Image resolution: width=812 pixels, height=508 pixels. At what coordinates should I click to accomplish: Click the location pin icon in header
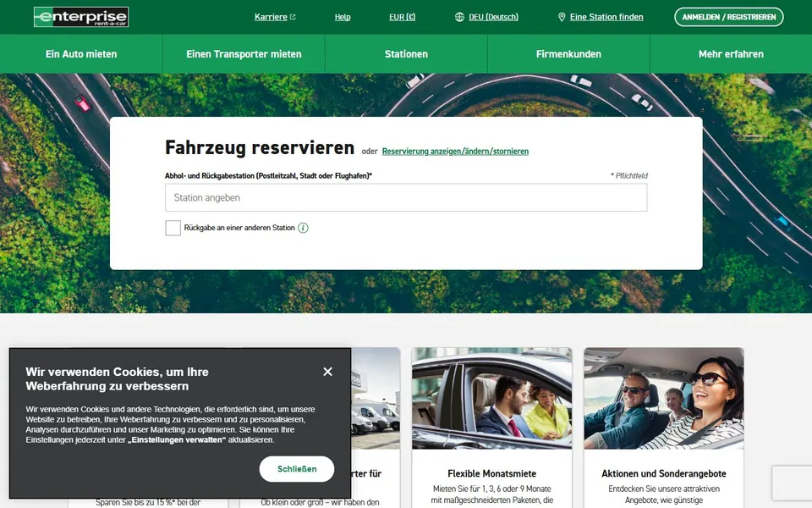point(562,17)
